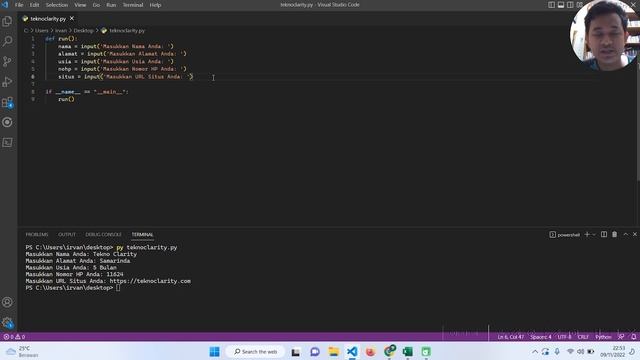This screenshot has height=360, width=640.
Task: Toggle primary side bar layout button
Action: [x=551, y=5]
